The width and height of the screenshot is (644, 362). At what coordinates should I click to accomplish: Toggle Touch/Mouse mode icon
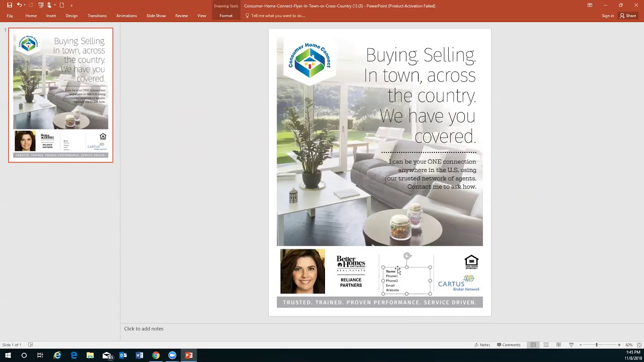click(49, 5)
